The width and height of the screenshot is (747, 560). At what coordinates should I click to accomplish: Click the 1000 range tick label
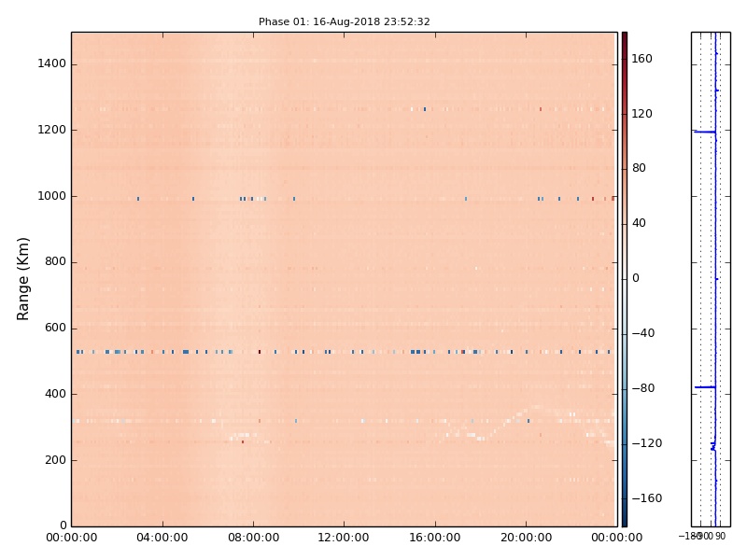tap(51, 196)
